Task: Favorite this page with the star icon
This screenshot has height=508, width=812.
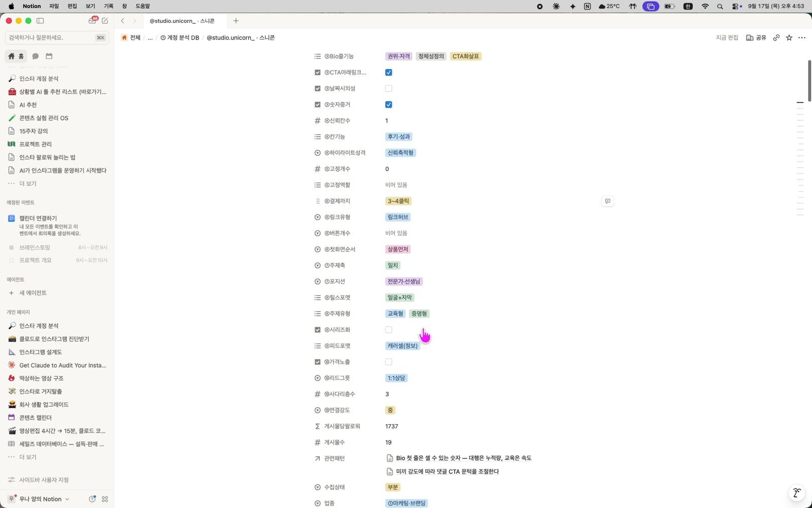Action: [789, 38]
